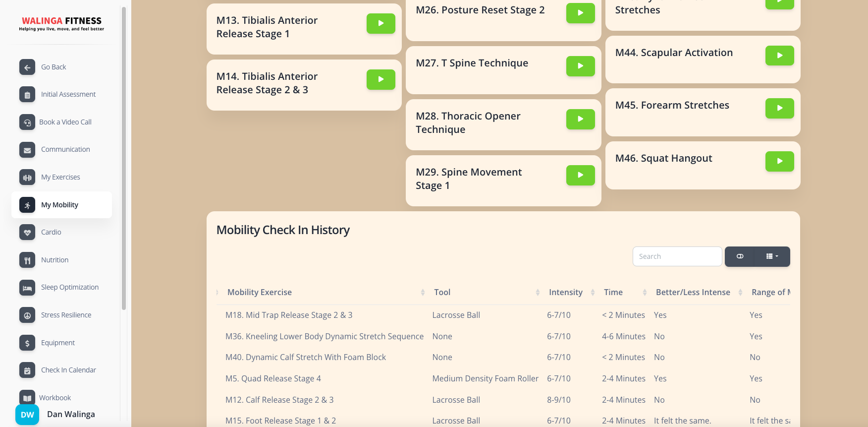Play M29 Spine Movement Stage 1 video
This screenshot has width=868, height=427.
581,175
